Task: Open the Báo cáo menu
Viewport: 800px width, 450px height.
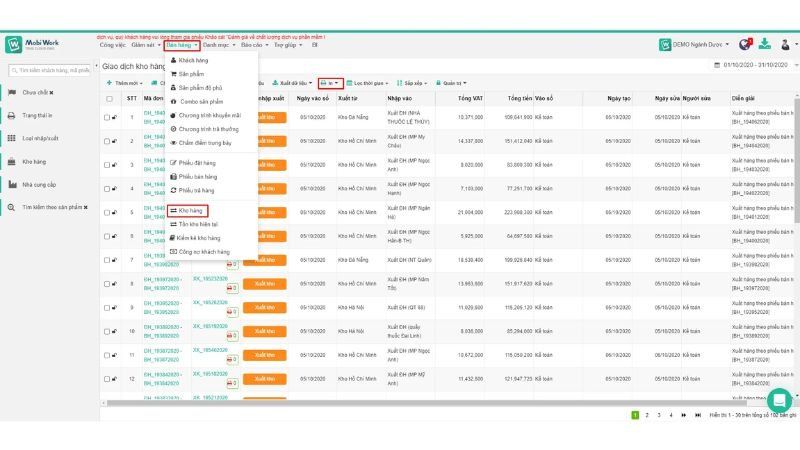Action: point(254,45)
